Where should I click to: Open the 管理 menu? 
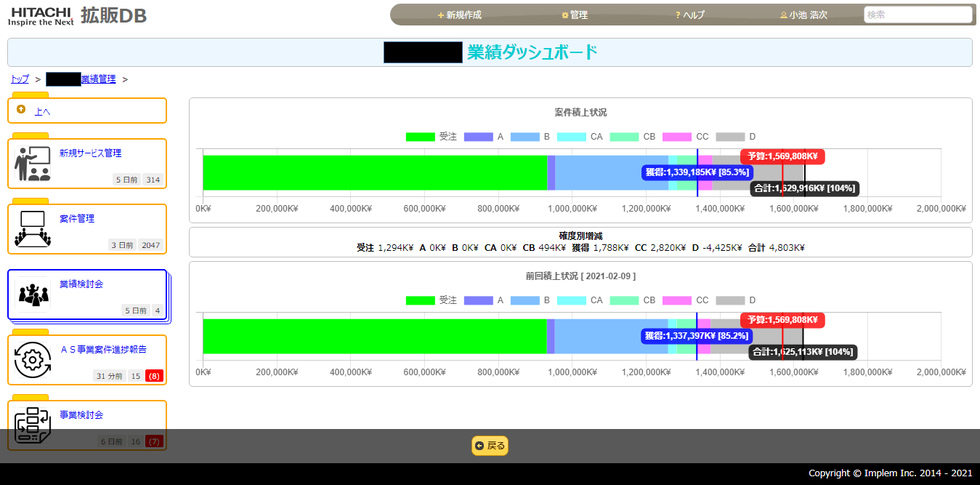[575, 15]
